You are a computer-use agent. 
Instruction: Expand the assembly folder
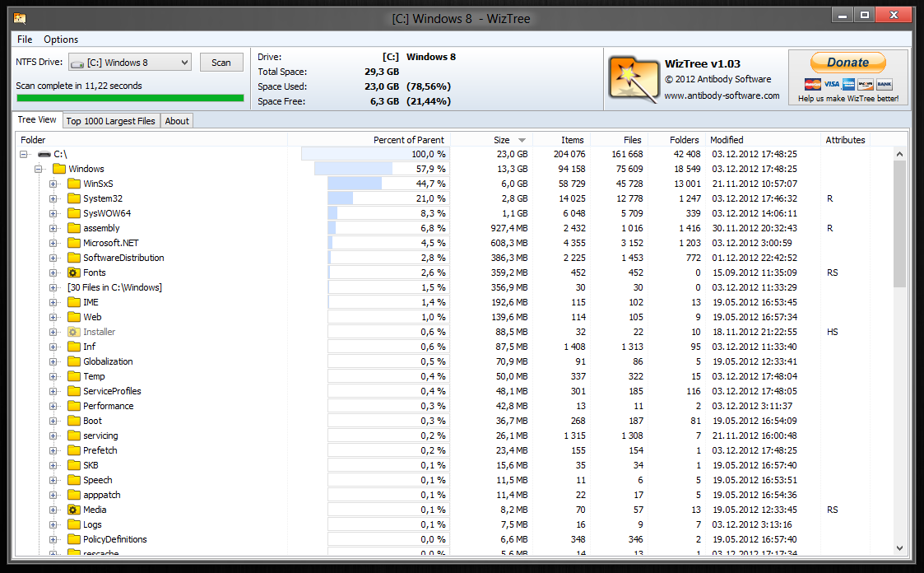[53, 228]
